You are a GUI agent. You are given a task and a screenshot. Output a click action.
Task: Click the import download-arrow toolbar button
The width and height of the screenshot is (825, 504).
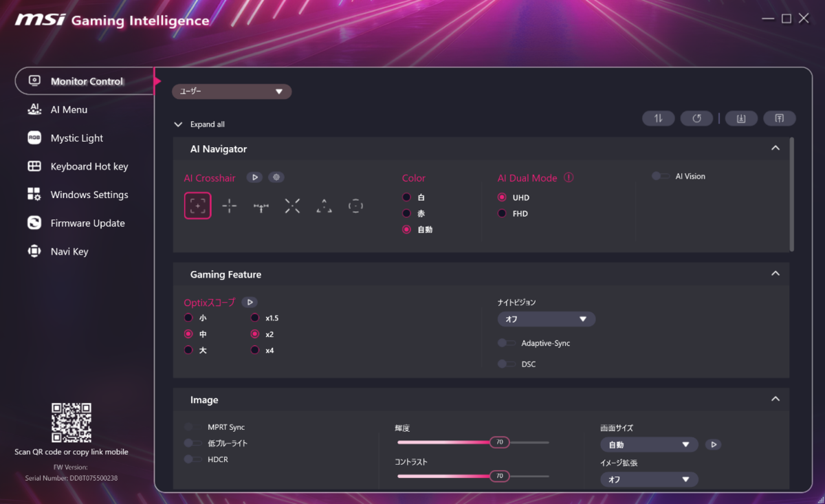[x=741, y=118]
